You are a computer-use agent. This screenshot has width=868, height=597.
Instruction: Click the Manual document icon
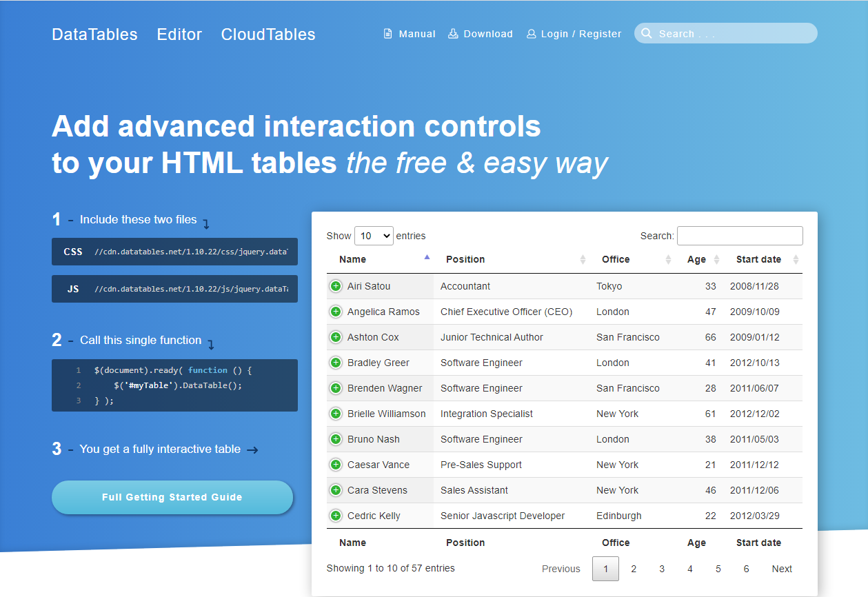[x=388, y=34]
